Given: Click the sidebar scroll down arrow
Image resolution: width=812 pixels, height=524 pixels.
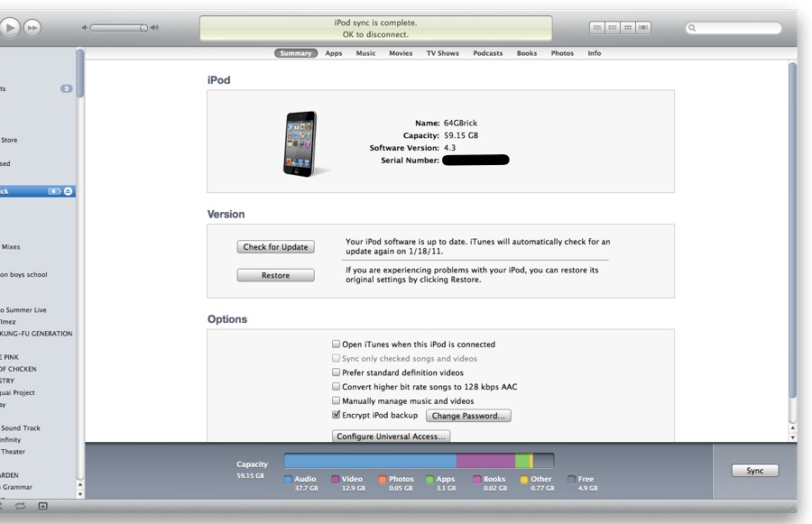Looking at the screenshot, I should tap(80, 494).
